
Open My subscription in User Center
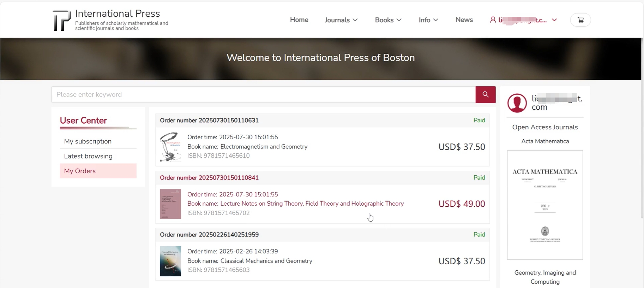point(98,141)
